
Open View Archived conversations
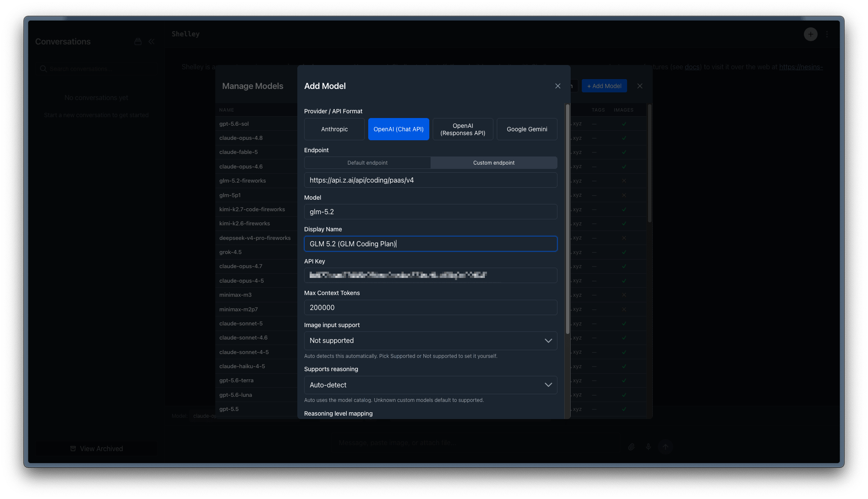tap(97, 449)
